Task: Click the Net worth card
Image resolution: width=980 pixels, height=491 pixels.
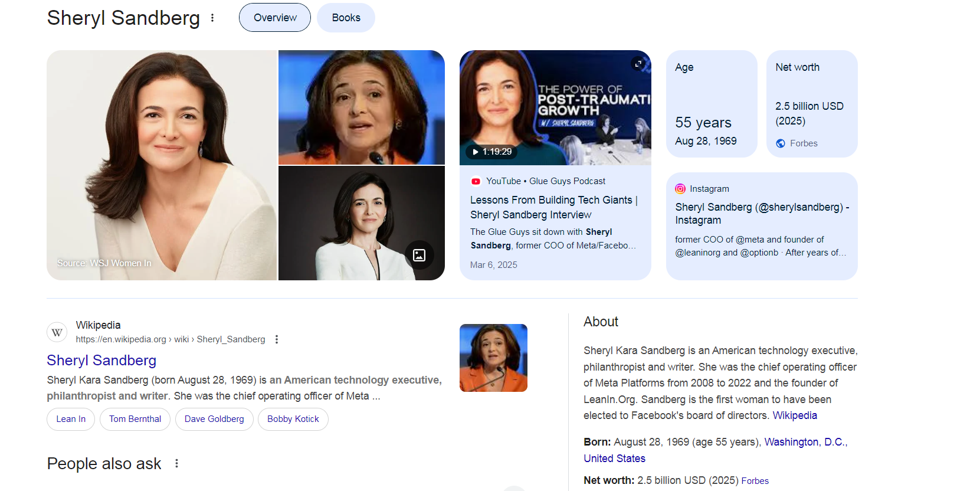Action: (812, 104)
